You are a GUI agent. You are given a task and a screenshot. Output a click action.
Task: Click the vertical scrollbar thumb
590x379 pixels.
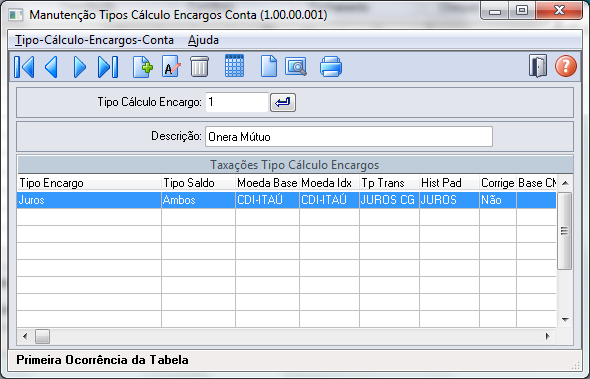pyautogui.click(x=564, y=231)
